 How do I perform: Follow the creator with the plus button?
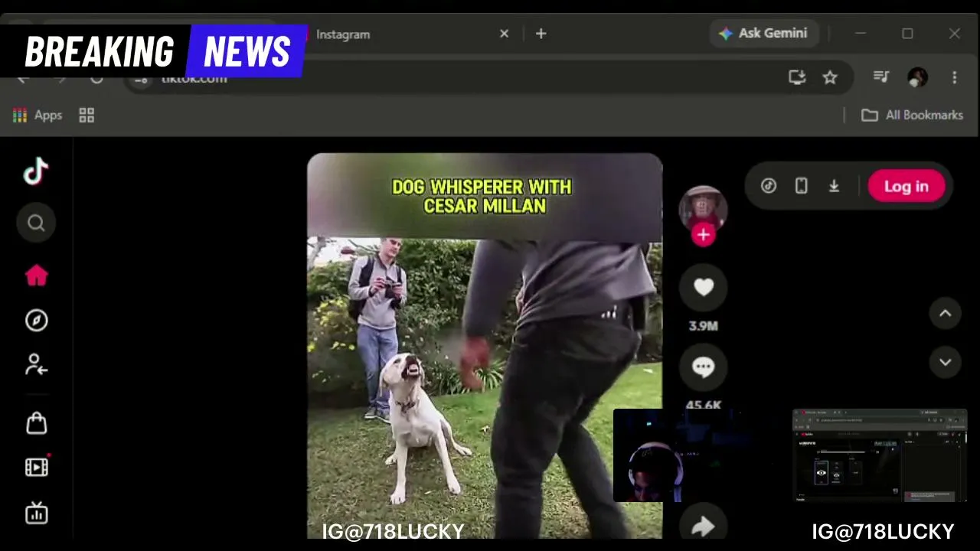click(703, 235)
